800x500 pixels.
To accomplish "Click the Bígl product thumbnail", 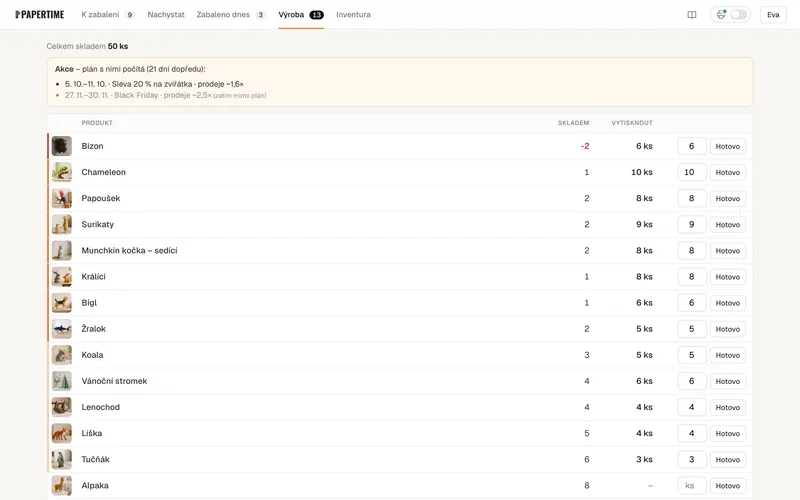I will click(62, 303).
